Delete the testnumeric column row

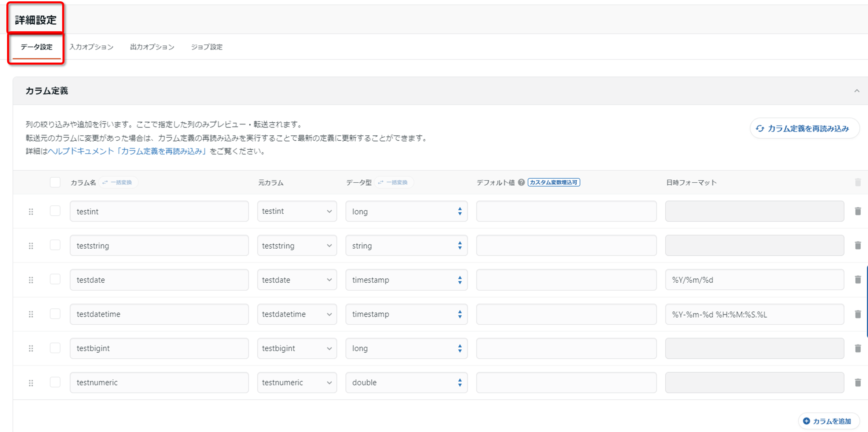pos(858,383)
